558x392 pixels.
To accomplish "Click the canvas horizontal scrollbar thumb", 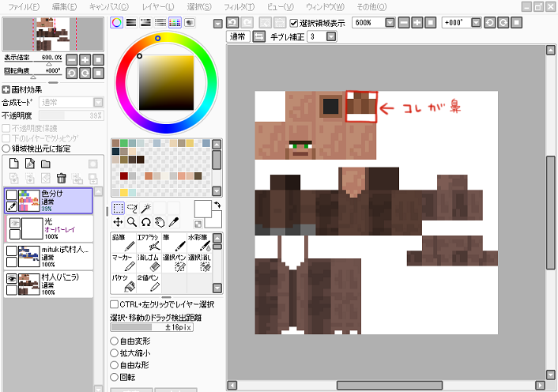I will point(390,385).
